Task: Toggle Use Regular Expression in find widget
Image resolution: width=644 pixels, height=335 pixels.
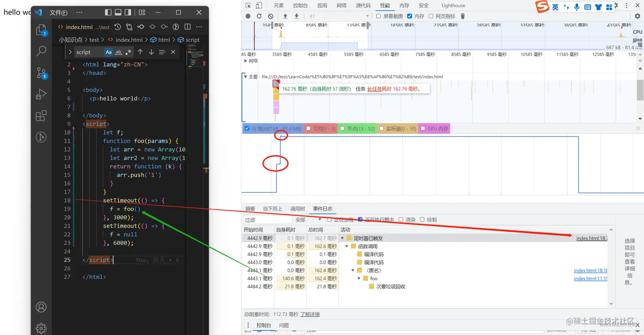Action: click(129, 52)
